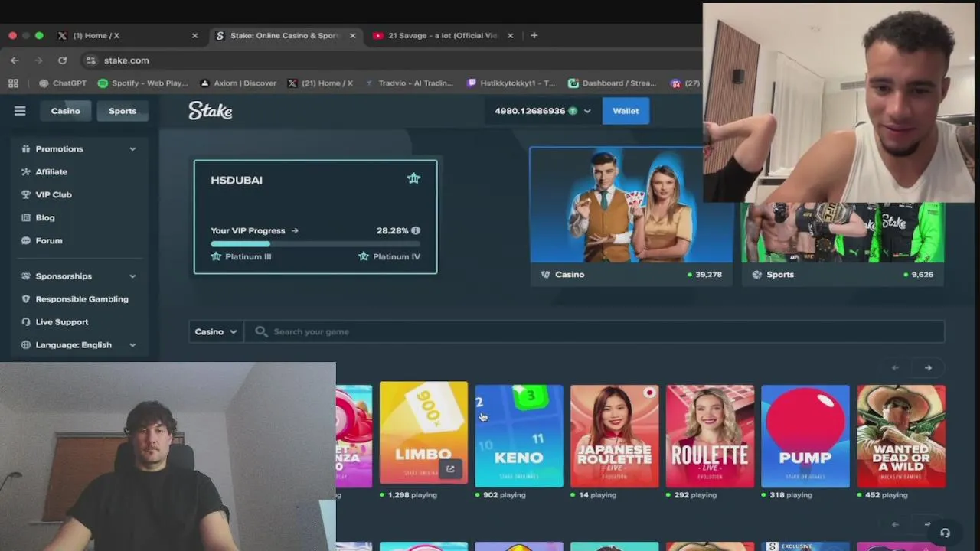Click the VIP progress bar
Viewport: 980px width, 551px height.
(315, 244)
